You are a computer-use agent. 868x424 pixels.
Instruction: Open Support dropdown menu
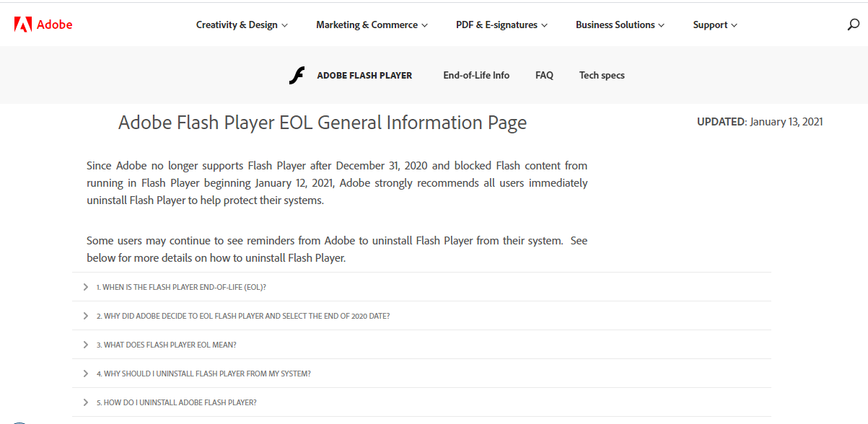point(715,25)
